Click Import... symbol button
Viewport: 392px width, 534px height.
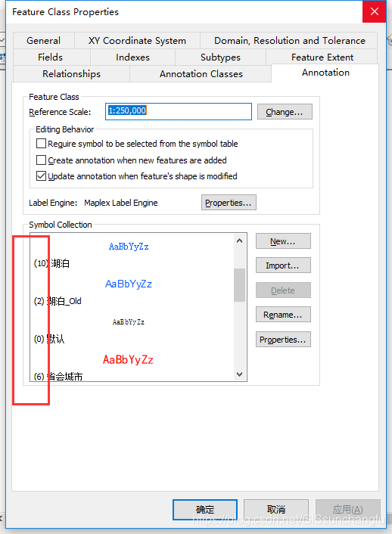(283, 265)
